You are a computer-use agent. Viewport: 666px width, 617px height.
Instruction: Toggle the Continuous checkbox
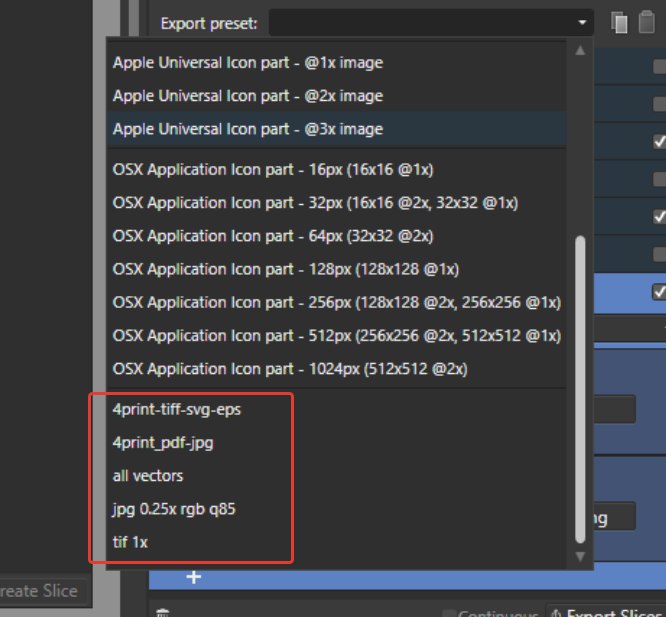click(449, 614)
